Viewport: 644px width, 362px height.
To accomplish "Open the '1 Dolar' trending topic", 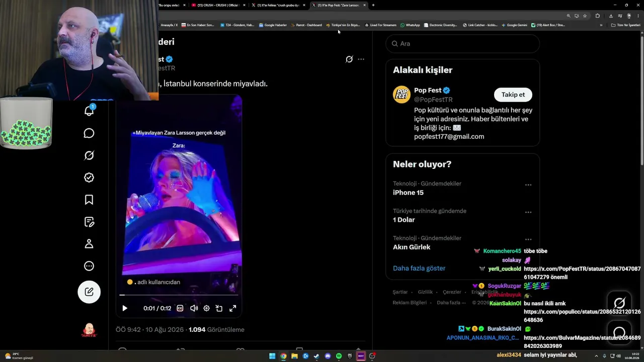I will pyautogui.click(x=404, y=220).
